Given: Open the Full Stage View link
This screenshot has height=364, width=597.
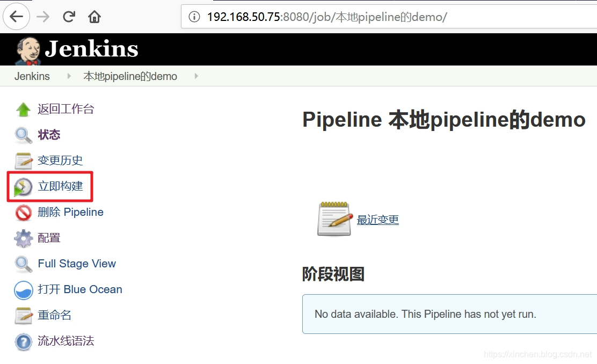Looking at the screenshot, I should [77, 264].
